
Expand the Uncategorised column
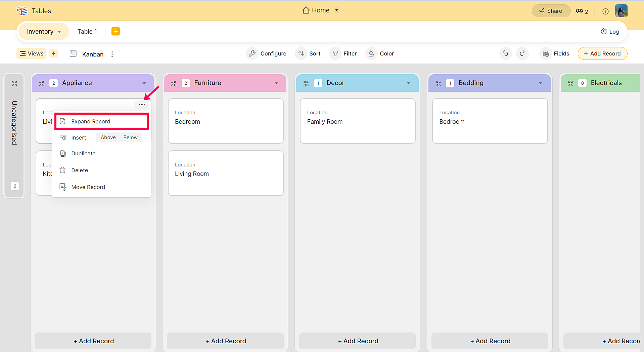pyautogui.click(x=14, y=83)
